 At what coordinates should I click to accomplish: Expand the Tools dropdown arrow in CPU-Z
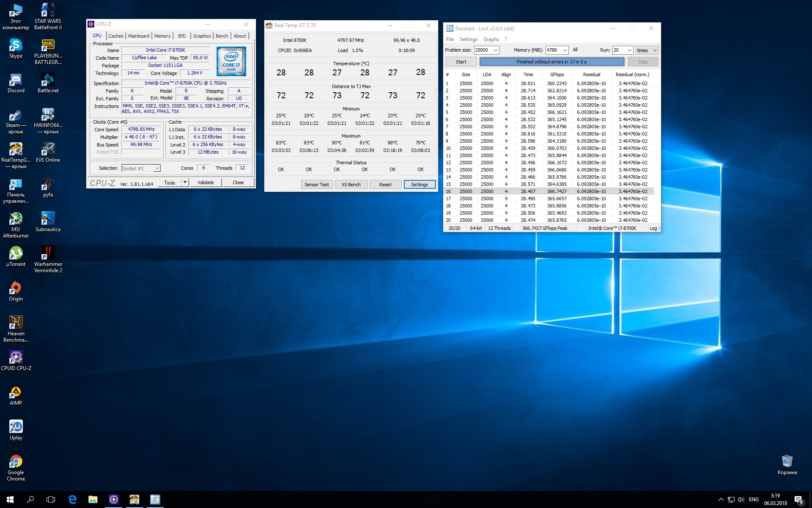pos(185,182)
